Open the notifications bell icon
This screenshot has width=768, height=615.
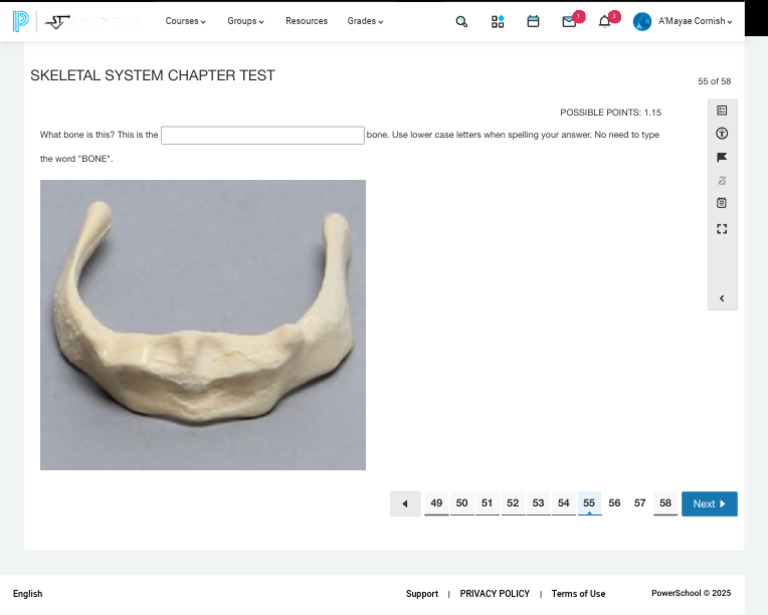tap(604, 22)
